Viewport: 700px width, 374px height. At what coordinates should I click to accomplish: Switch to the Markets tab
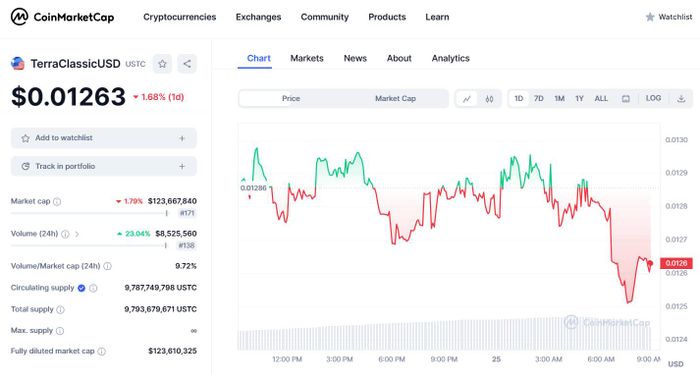[307, 58]
